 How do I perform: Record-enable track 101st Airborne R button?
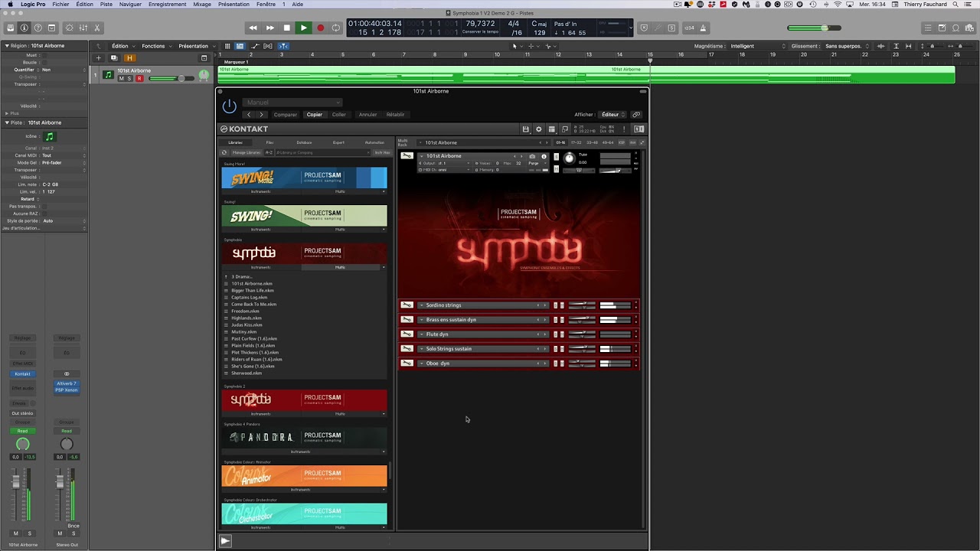[x=139, y=78]
